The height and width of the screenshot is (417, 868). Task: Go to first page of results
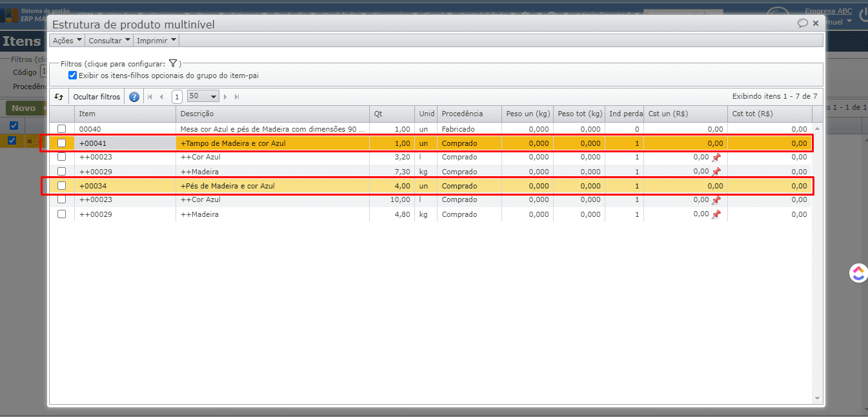150,97
